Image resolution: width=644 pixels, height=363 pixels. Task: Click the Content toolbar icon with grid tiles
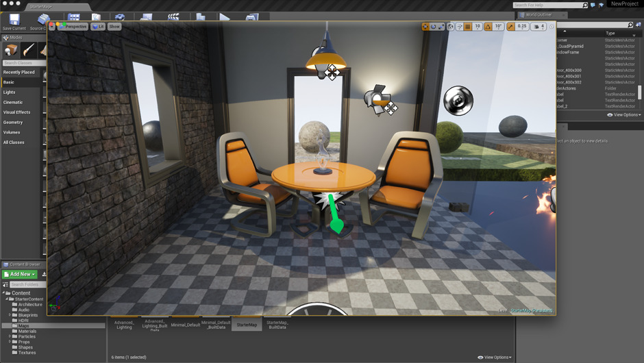tap(74, 17)
